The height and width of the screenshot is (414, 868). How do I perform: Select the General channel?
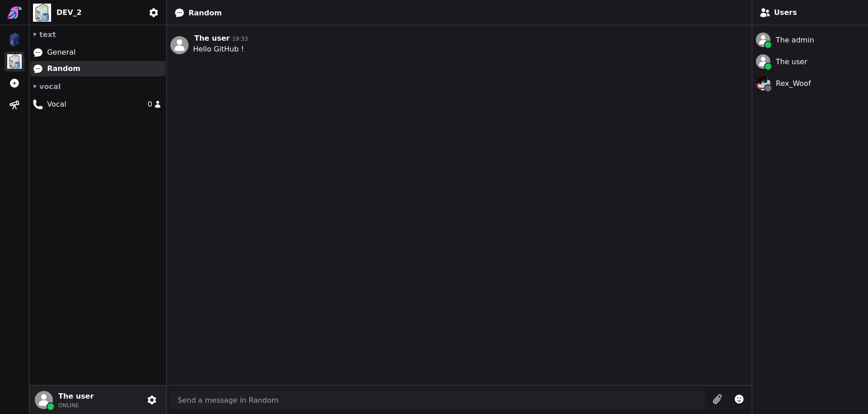(x=61, y=52)
